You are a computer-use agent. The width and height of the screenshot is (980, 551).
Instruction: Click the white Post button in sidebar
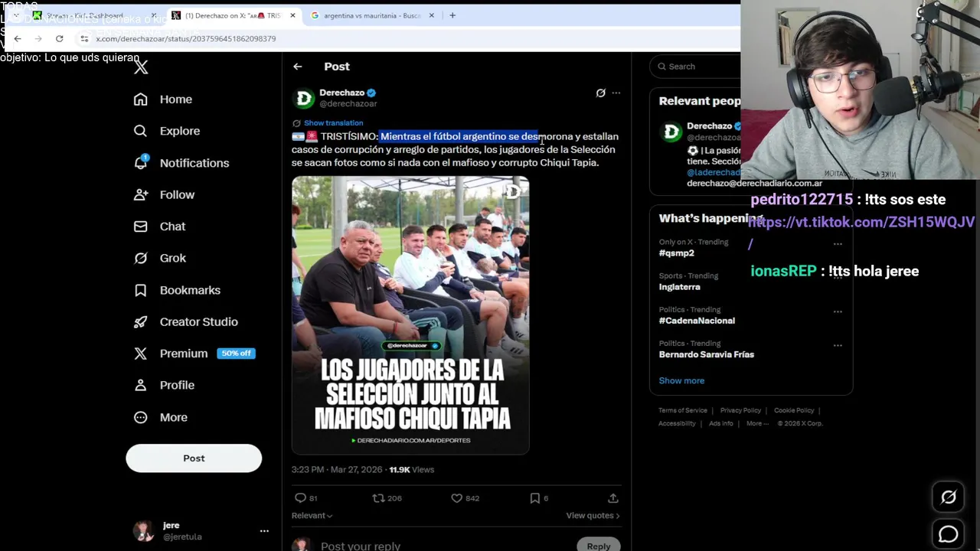(194, 458)
